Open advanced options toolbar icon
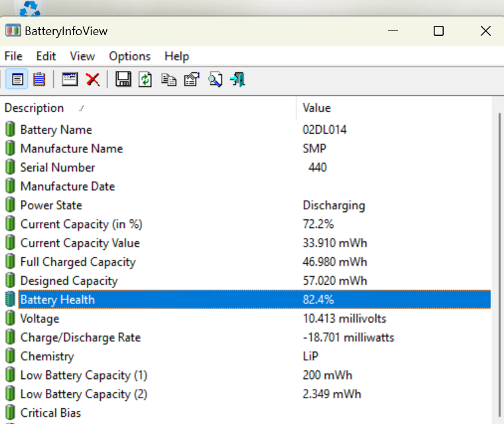Image resolution: width=504 pixels, height=424 pixels. click(x=192, y=79)
